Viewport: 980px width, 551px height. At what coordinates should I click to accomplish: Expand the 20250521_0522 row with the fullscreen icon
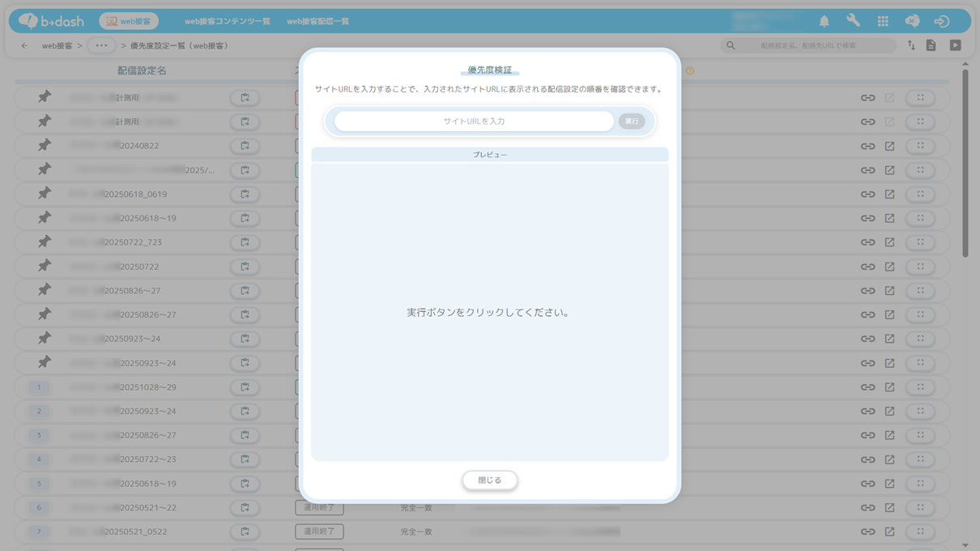click(x=920, y=532)
